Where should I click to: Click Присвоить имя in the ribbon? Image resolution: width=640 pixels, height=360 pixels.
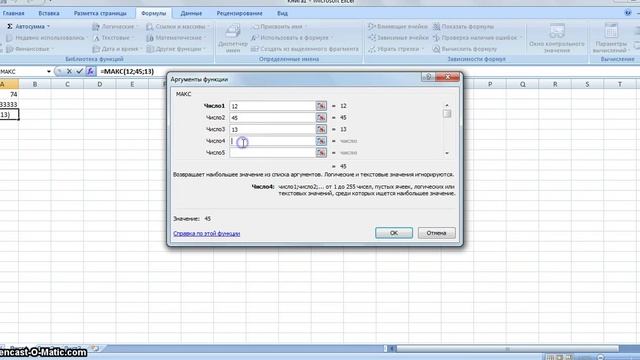[x=279, y=27]
